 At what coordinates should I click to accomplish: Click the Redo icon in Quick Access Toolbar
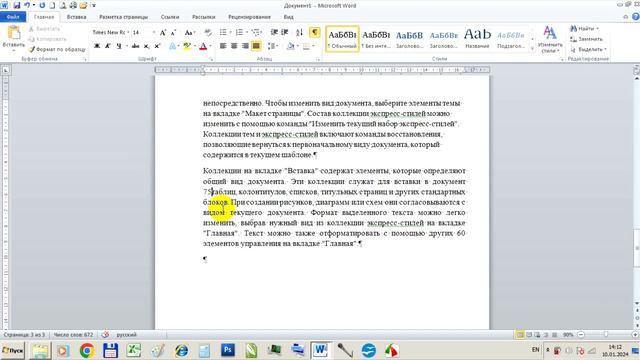(42, 5)
